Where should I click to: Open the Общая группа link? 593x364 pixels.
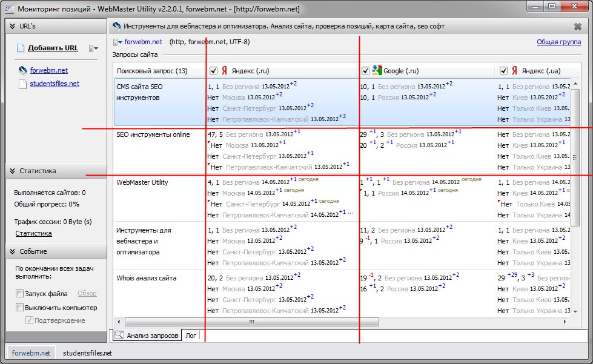(558, 42)
